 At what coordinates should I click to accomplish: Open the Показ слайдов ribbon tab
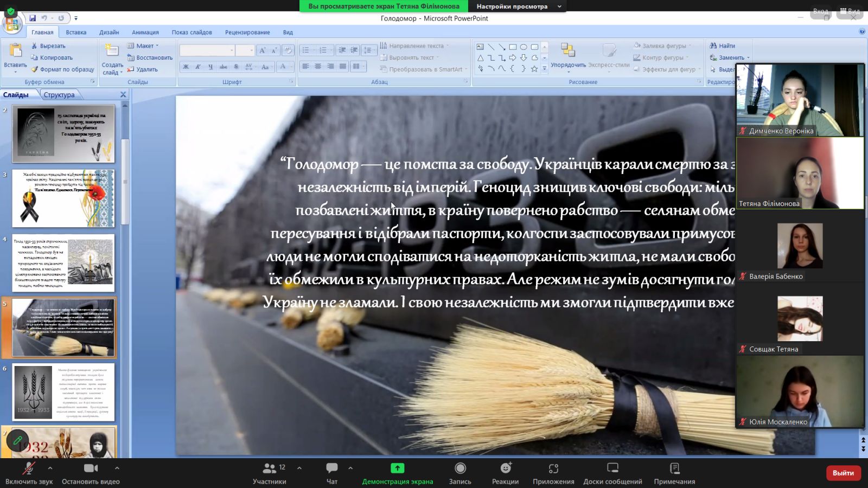click(x=192, y=33)
